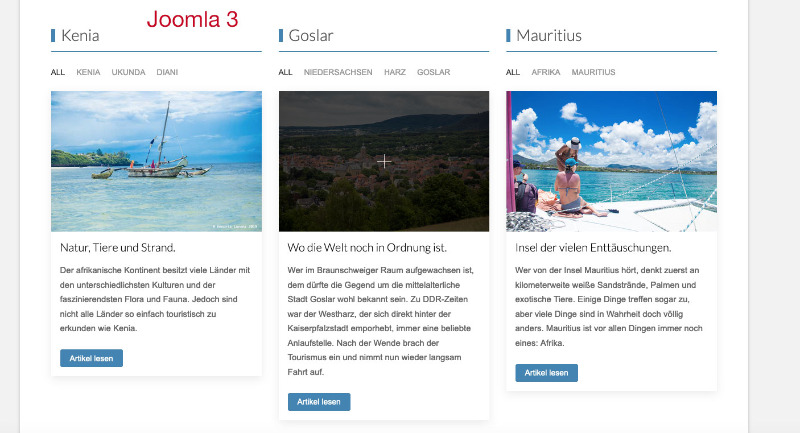Viewport: 800px width, 433px height.
Task: Filter by the NIEDERSACHSEN tag
Action: 338,72
